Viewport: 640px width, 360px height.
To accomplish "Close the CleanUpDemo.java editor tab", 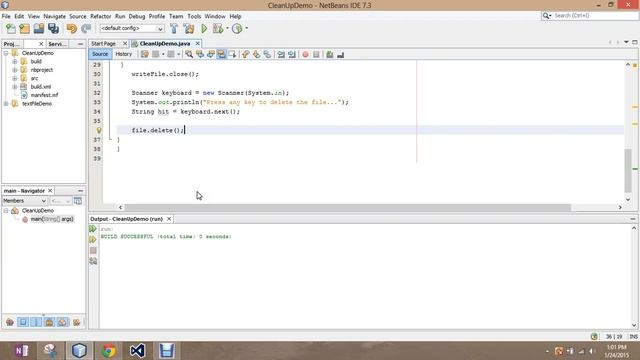I will (198, 43).
